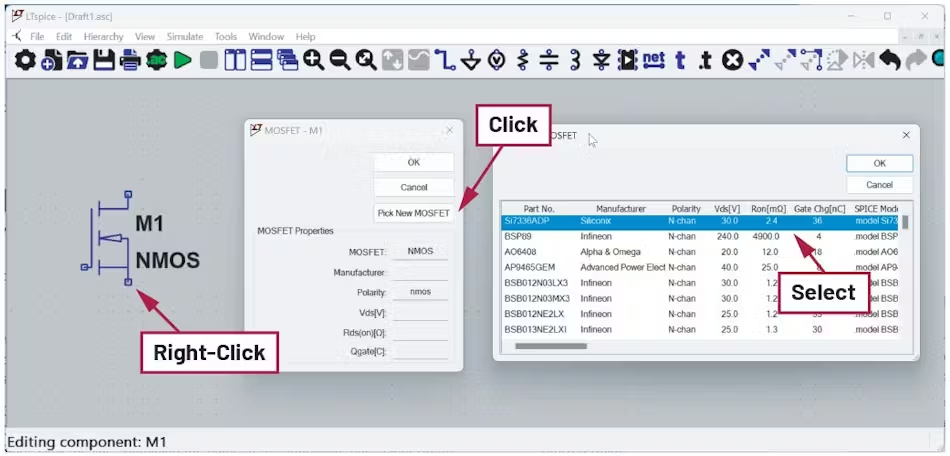950x456 pixels.
Task: Open the settings gear in the toolbar
Action: [x=25, y=60]
